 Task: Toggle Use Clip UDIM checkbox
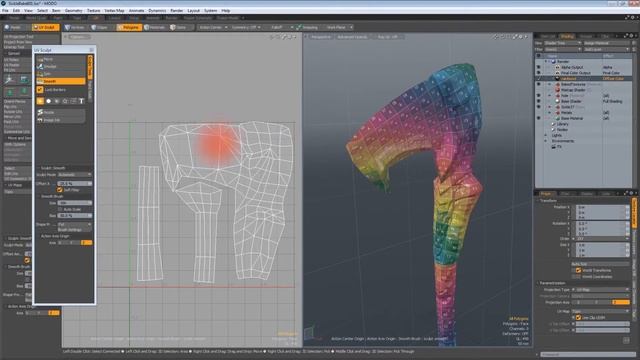[578, 318]
